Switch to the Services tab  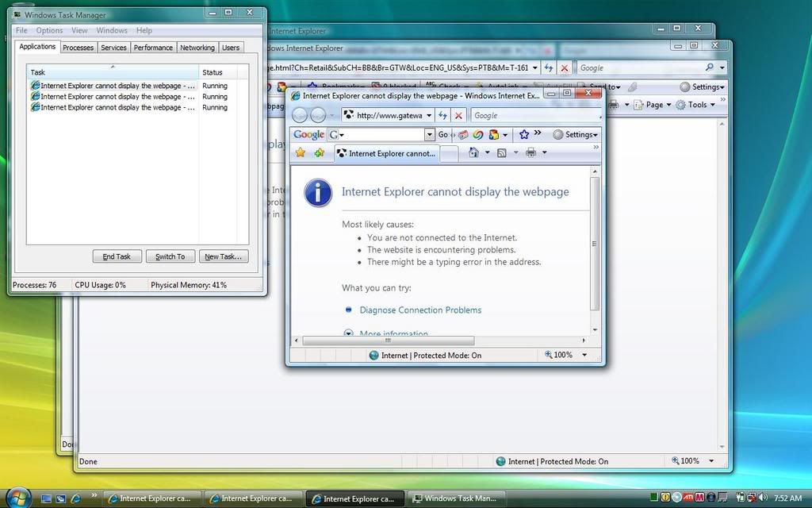pyautogui.click(x=113, y=48)
